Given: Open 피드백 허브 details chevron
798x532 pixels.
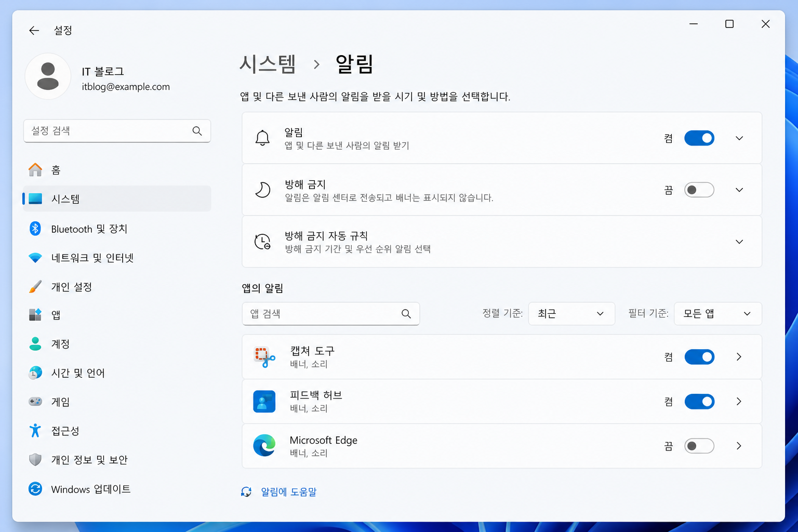Looking at the screenshot, I should 739,402.
